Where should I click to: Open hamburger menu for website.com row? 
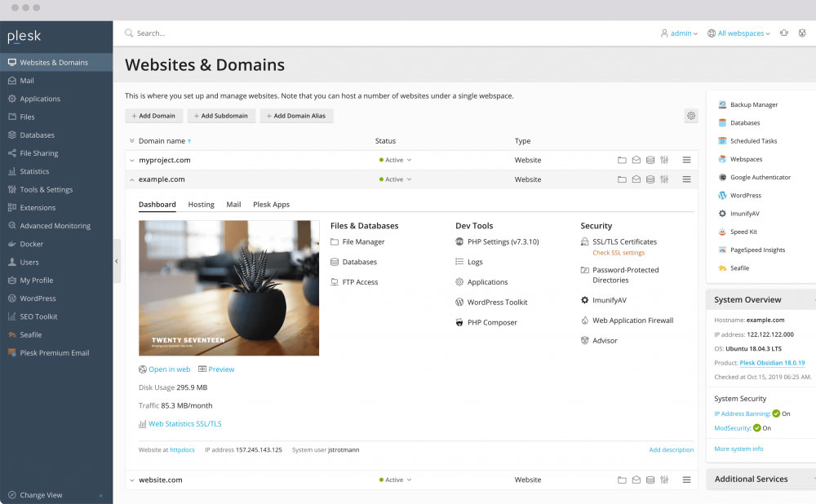686,480
